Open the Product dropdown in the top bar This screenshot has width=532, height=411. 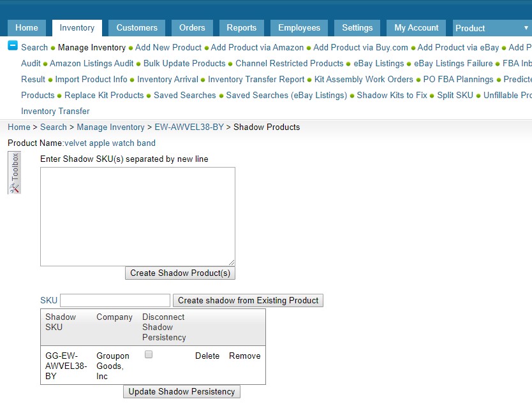[492, 28]
